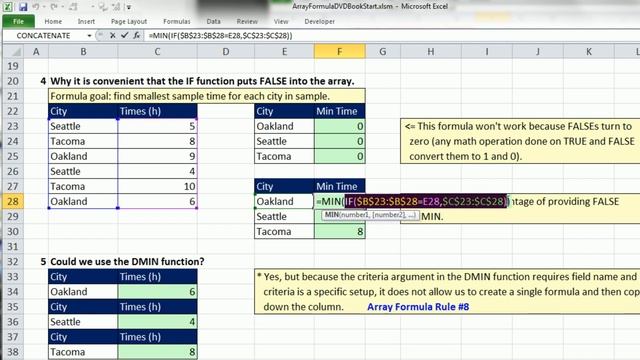Confirm formula with the checkmark Enter button
Viewport: 640px width, 360px height.
pyautogui.click(x=124, y=36)
